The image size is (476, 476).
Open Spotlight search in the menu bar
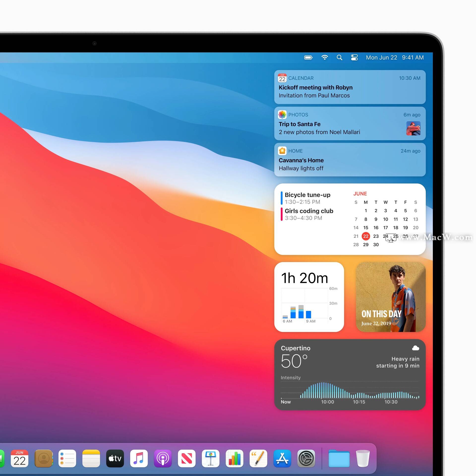(339, 58)
